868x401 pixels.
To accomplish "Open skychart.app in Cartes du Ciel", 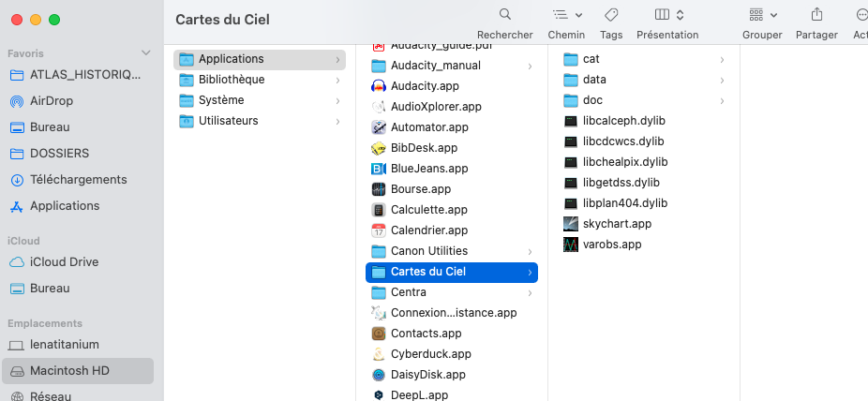I will tap(616, 224).
